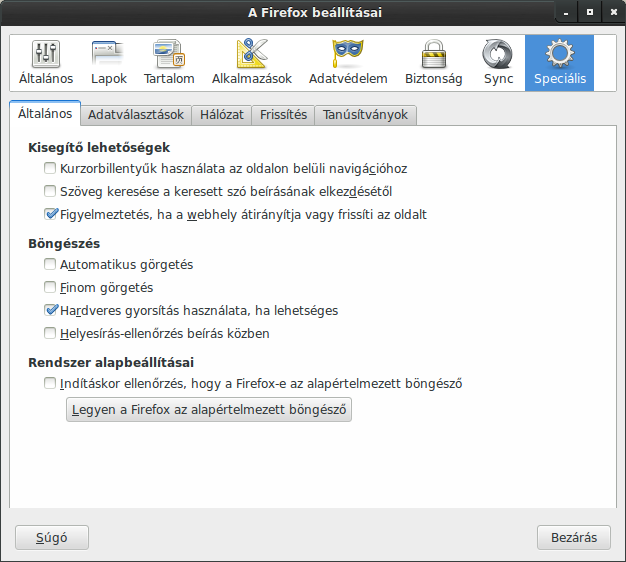Click the Bezárás button
This screenshot has width=626, height=562.
click(x=574, y=538)
